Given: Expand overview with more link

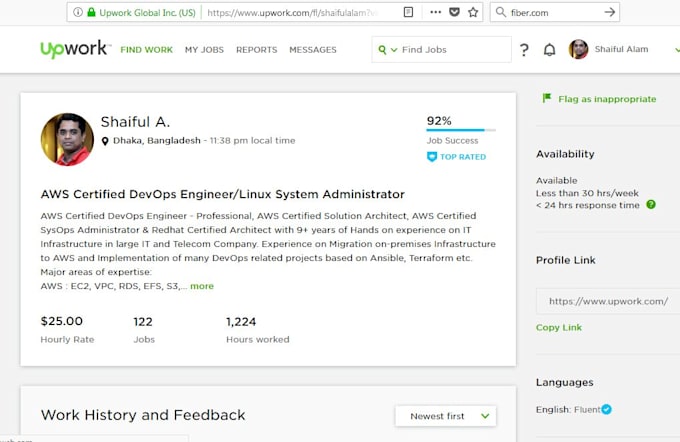Looking at the screenshot, I should tap(202, 286).
